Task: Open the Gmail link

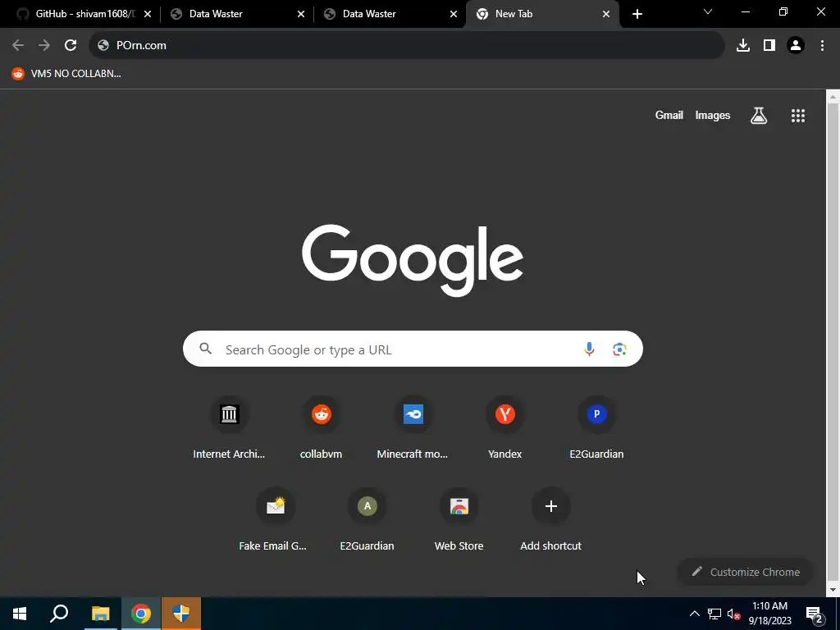Action: [x=669, y=115]
